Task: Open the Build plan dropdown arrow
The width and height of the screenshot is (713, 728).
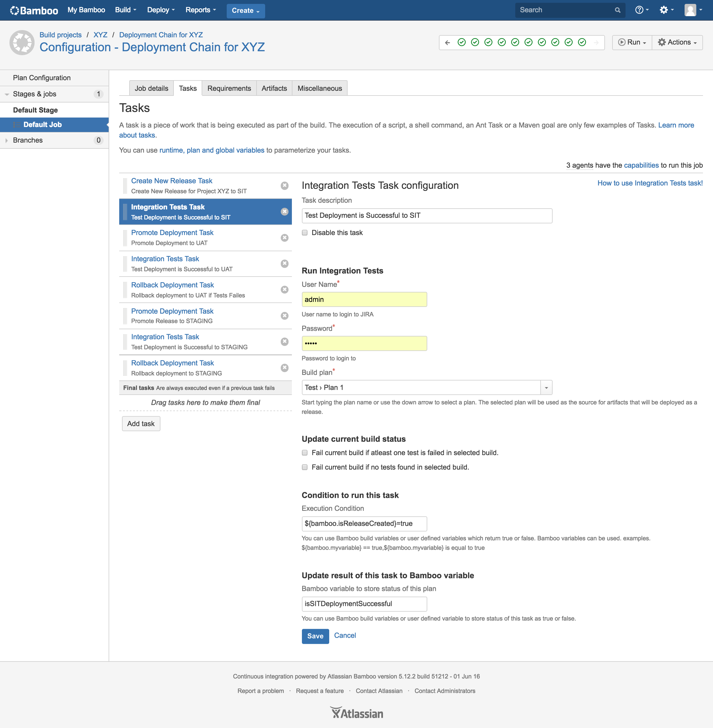Action: [x=546, y=388]
